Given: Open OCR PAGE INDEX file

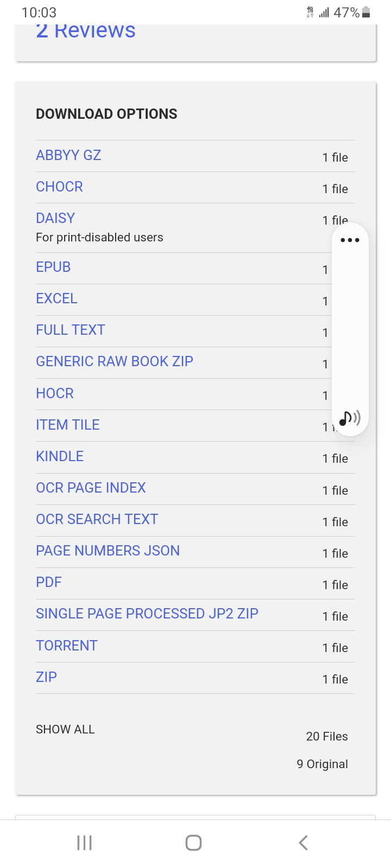Looking at the screenshot, I should tap(91, 488).
